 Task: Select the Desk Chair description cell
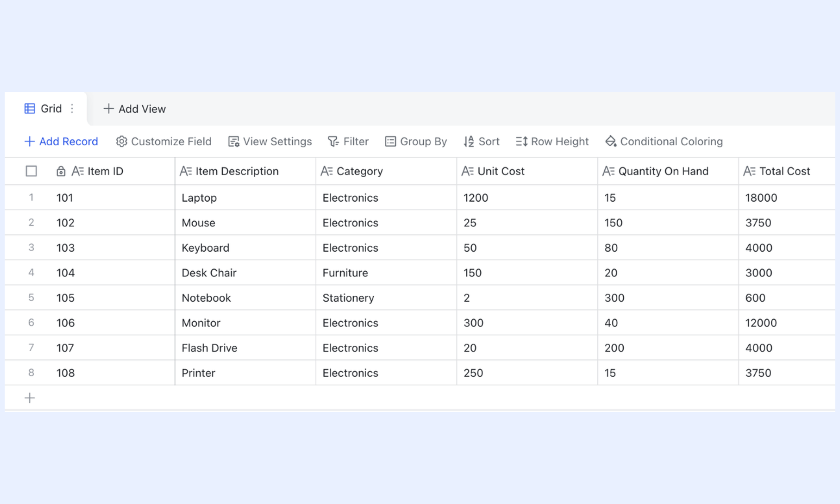[245, 273]
